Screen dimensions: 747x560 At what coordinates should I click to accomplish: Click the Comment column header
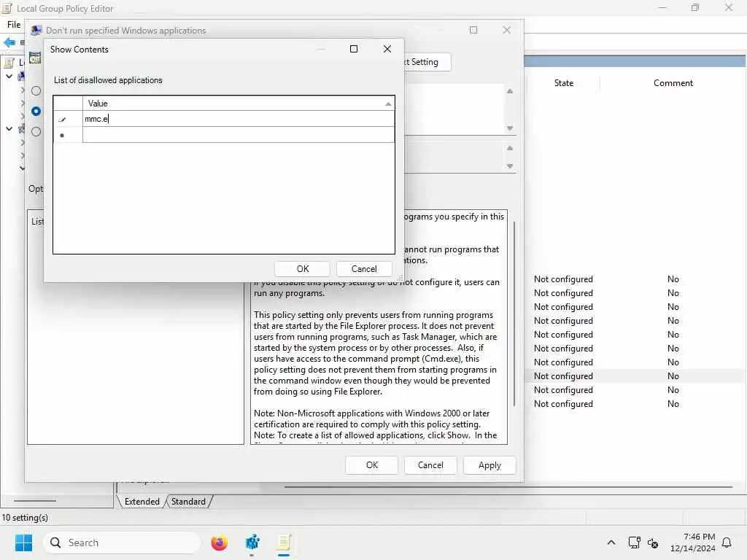pyautogui.click(x=673, y=83)
